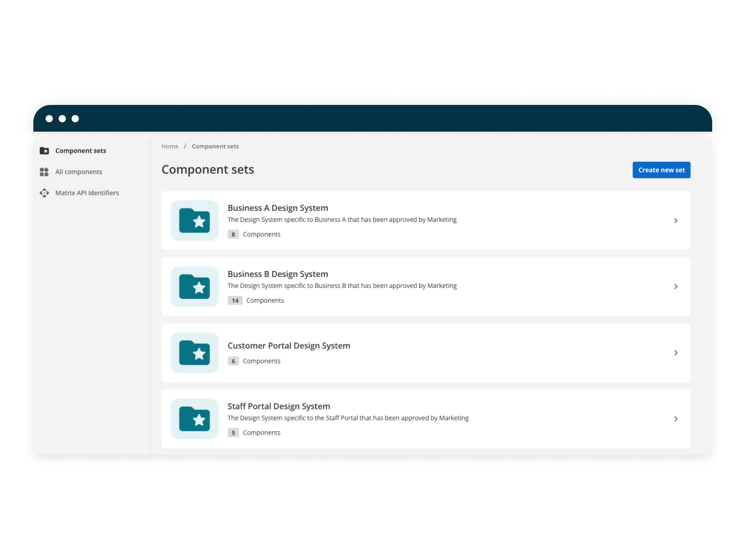Screen dimensions: 746x560
Task: Go to Home breadcrumb link
Action: 170,147
